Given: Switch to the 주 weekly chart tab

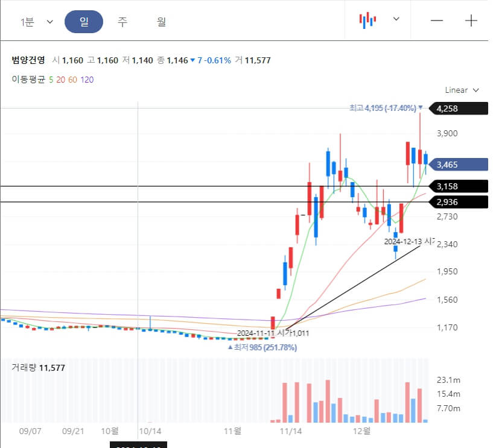Looking at the screenshot, I should (122, 22).
